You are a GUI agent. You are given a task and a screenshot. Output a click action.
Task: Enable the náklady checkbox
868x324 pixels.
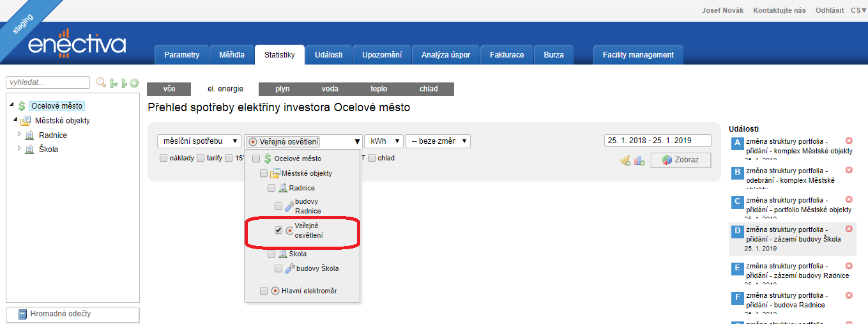click(x=164, y=158)
